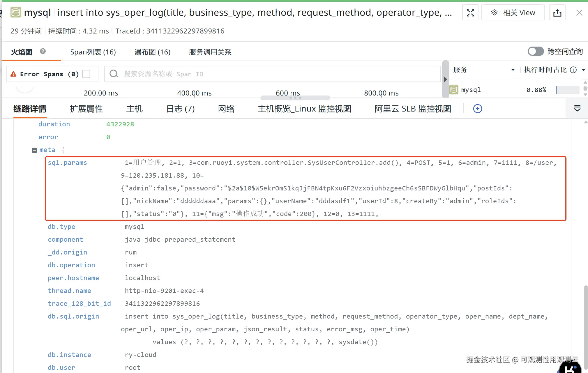Screen dimensions: 588x373
Task: Check the Error Spans checkbox
Action: [x=86, y=74]
